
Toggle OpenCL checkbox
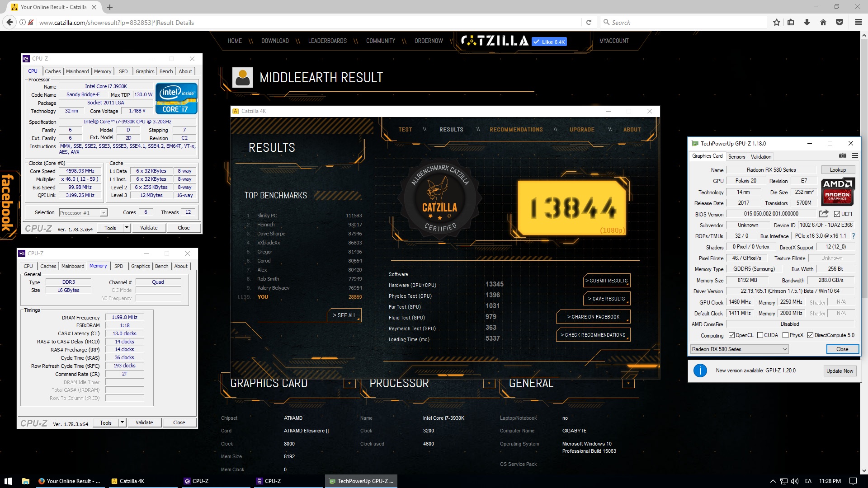[x=731, y=335]
